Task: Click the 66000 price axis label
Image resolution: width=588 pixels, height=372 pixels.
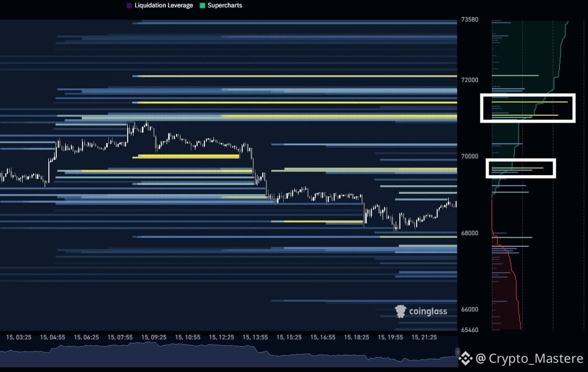Action: tap(469, 309)
